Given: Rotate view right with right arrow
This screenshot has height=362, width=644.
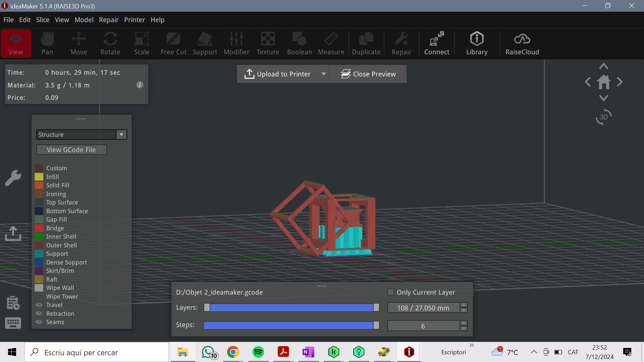Looking at the screenshot, I should [620, 82].
